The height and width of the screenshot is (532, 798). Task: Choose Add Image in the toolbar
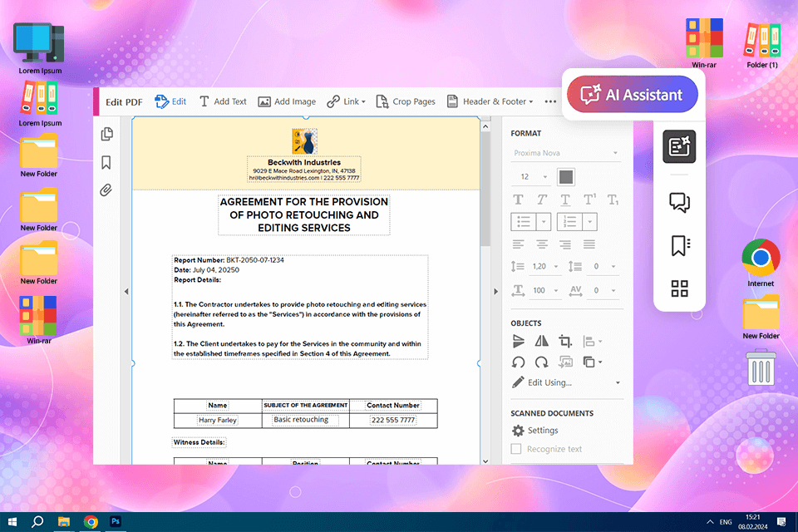point(287,101)
